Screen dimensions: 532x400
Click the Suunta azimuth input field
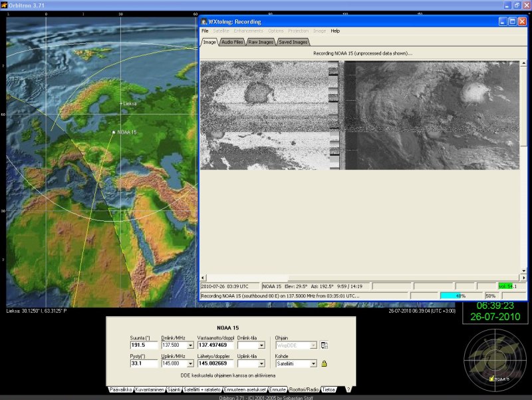click(x=142, y=345)
